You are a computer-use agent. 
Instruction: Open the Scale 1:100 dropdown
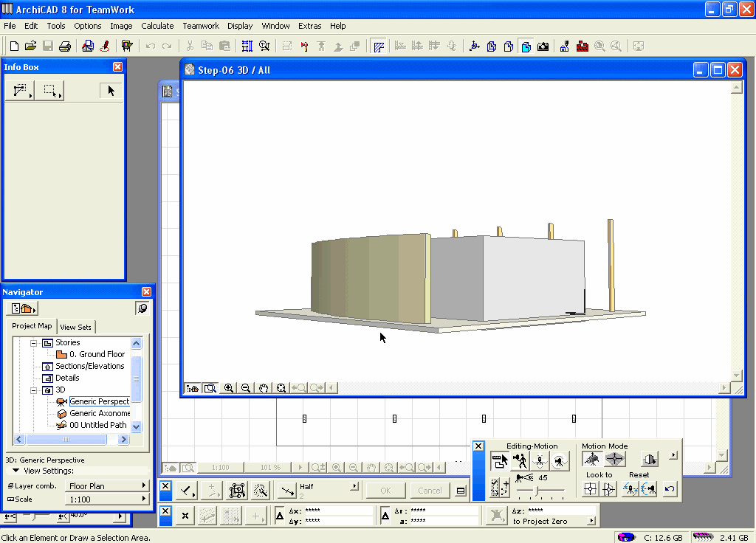(108, 499)
